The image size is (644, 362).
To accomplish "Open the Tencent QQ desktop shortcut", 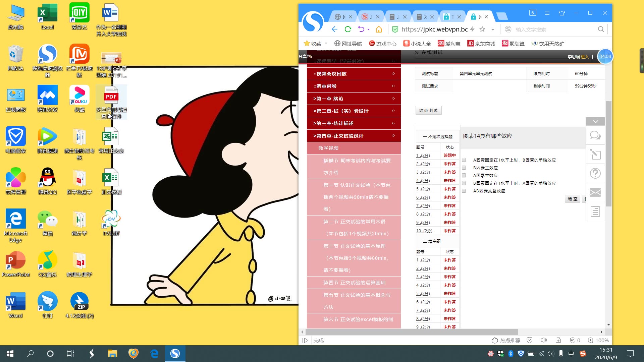I will pos(47,182).
